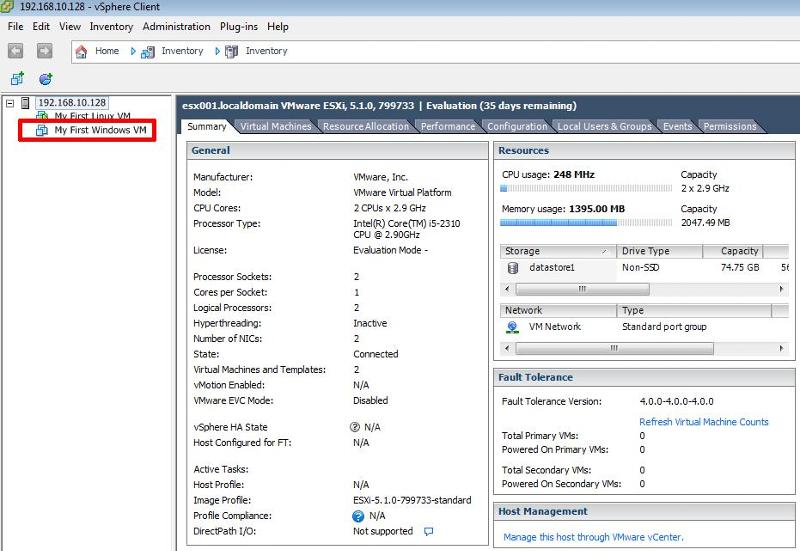This screenshot has width=800, height=551.
Task: Click the New Resource Pool toolbar icon
Action: coord(46,79)
